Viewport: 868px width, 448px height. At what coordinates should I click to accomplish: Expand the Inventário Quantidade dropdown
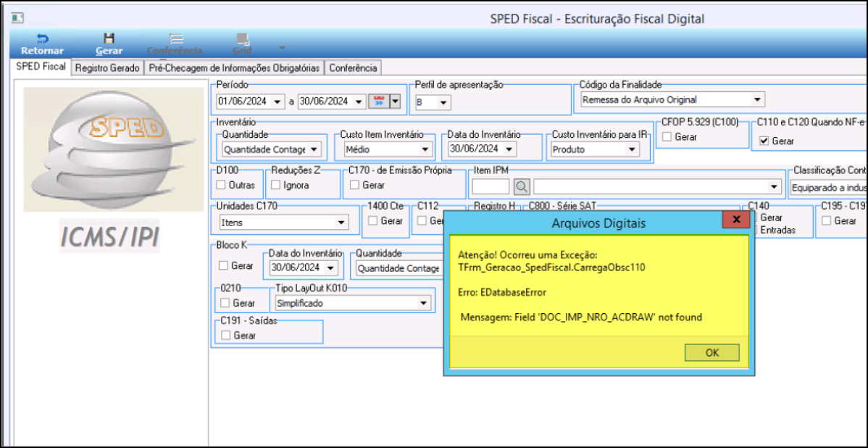click(314, 149)
